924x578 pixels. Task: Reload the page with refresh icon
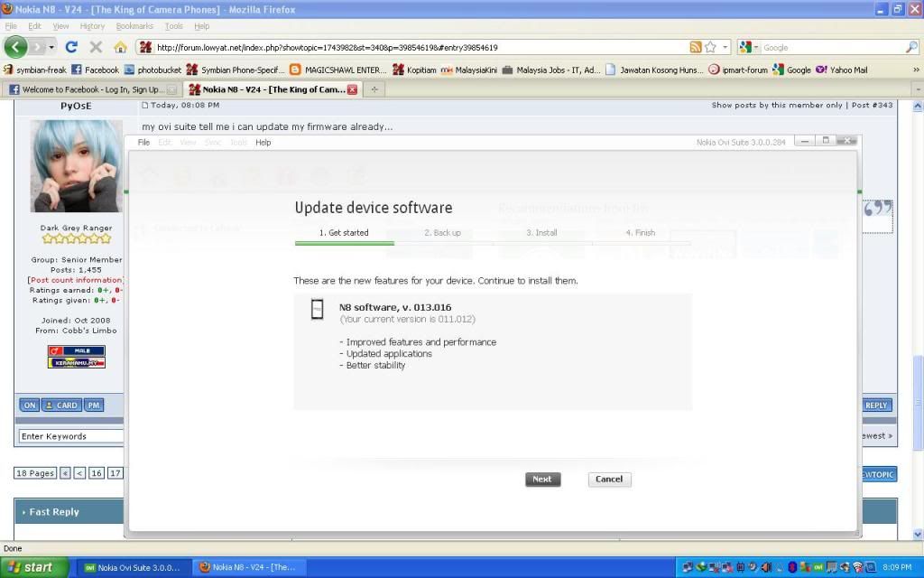(71, 47)
